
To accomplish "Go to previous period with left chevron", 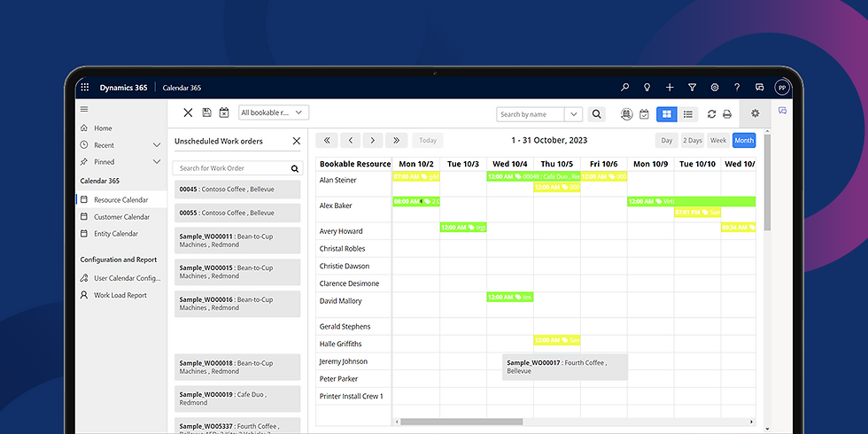I will pos(351,141).
